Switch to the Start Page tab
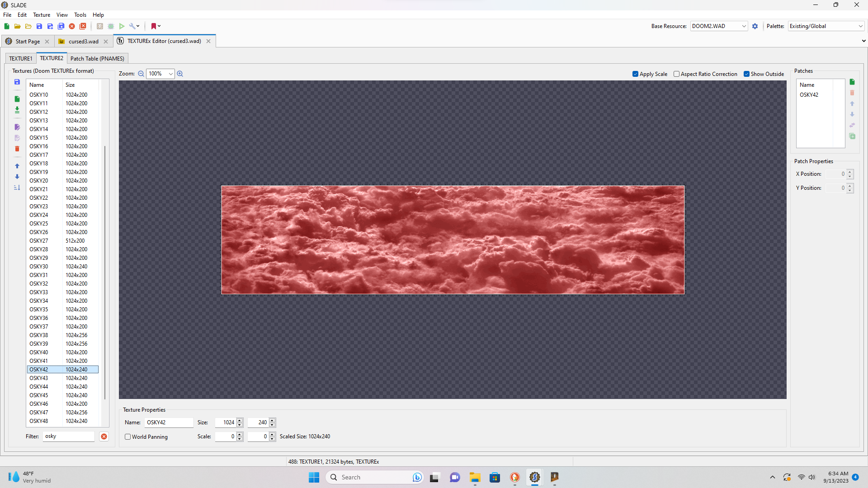 point(27,41)
